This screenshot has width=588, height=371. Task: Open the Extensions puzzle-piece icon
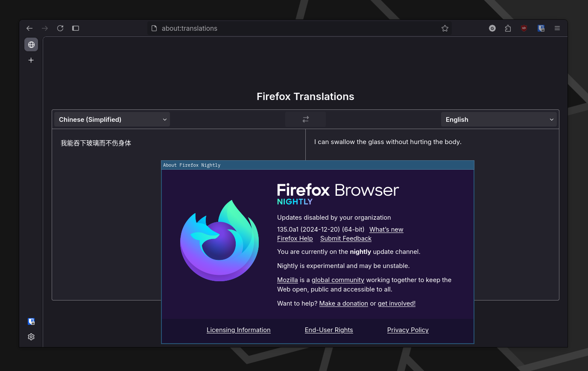pyautogui.click(x=508, y=28)
